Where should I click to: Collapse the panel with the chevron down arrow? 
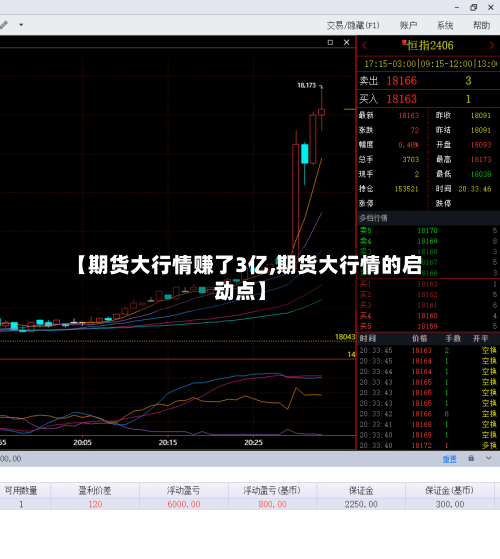489,458
